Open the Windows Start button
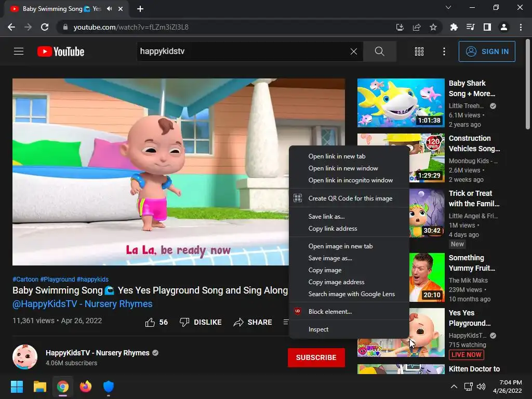 [x=17, y=387]
